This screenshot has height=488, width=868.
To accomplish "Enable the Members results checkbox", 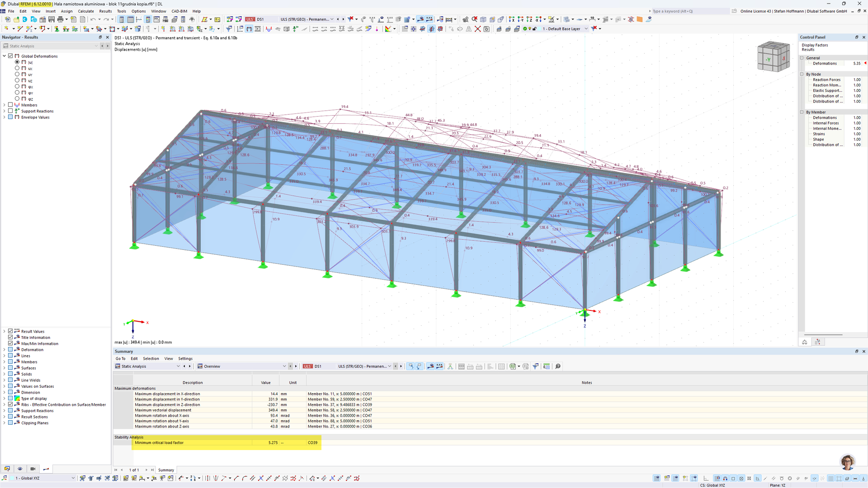I will pos(10,105).
